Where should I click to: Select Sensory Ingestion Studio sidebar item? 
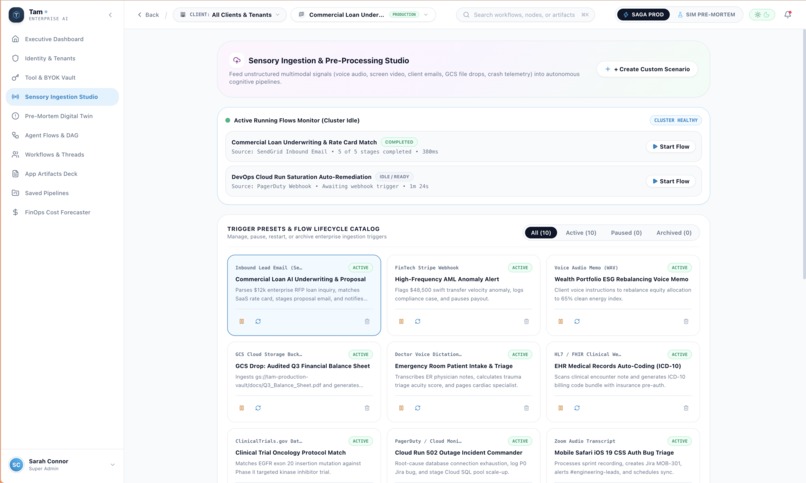pos(62,97)
